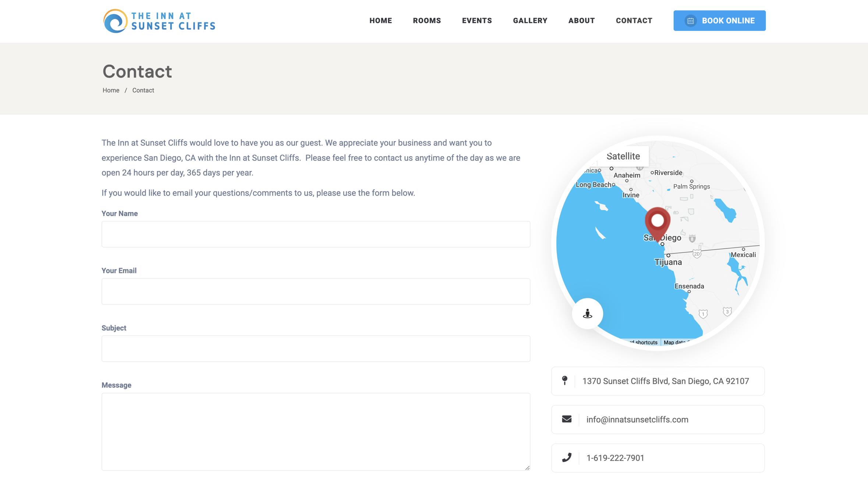The width and height of the screenshot is (868, 478).
Task: Click the info@innatsunsetcliffs.com email address
Action: pyautogui.click(x=637, y=420)
